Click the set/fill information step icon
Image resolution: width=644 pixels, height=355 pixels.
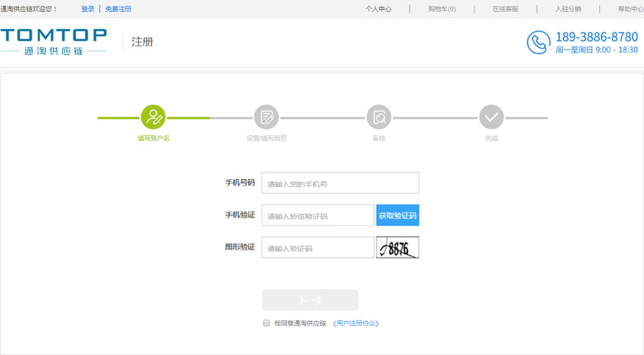tap(266, 117)
